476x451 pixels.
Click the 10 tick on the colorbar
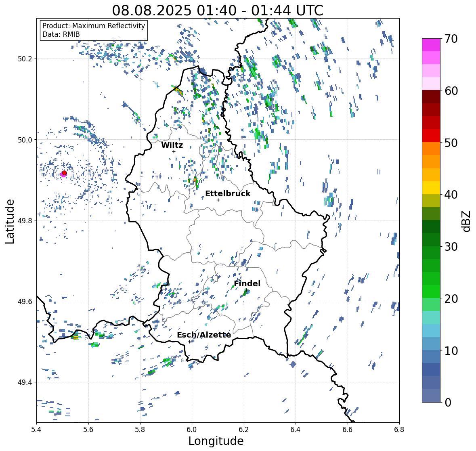click(451, 350)
